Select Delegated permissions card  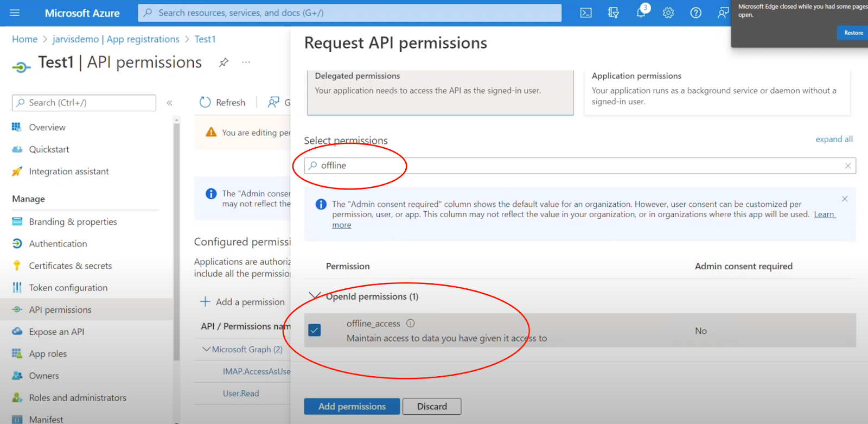coord(440,92)
